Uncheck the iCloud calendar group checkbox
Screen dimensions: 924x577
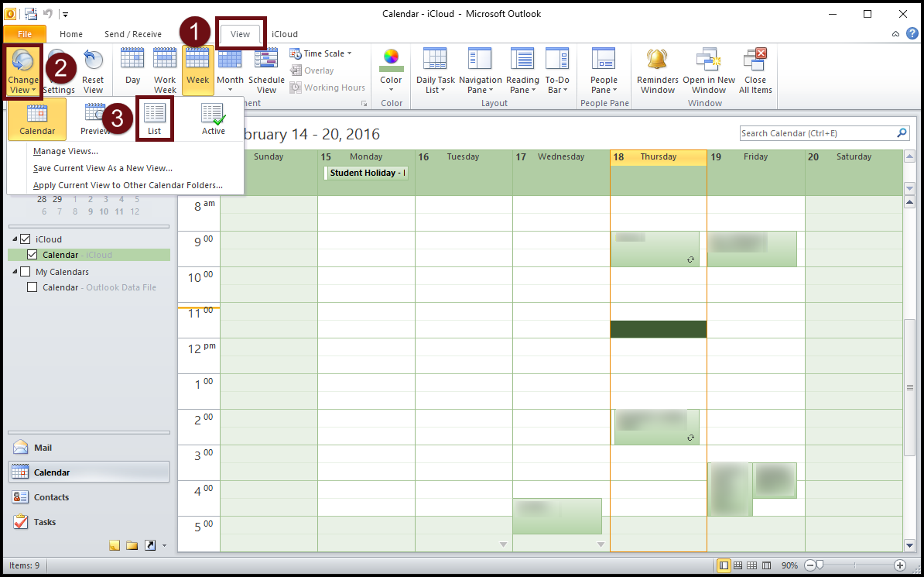coord(25,239)
